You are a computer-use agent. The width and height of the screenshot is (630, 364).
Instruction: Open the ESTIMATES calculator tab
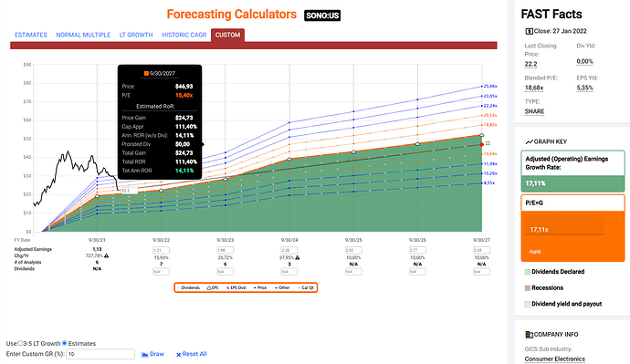31,35
